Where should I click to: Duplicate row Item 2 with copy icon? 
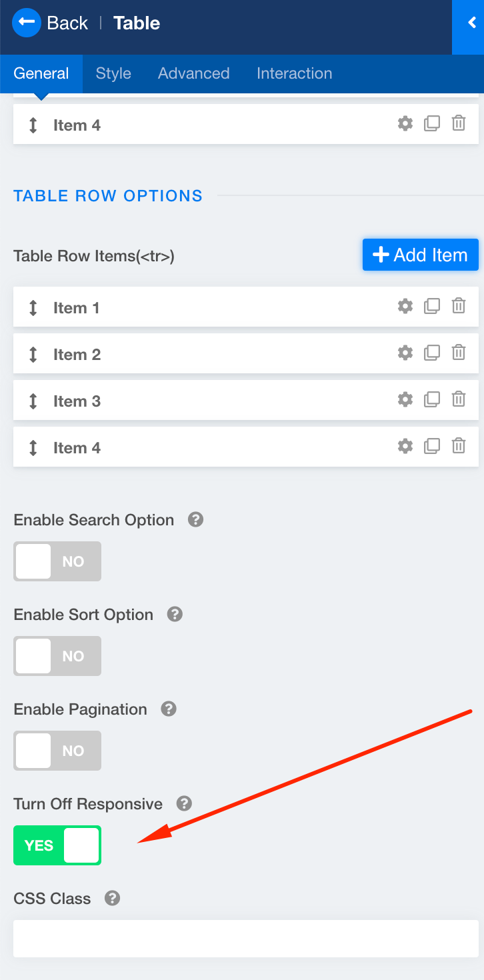[x=432, y=353]
